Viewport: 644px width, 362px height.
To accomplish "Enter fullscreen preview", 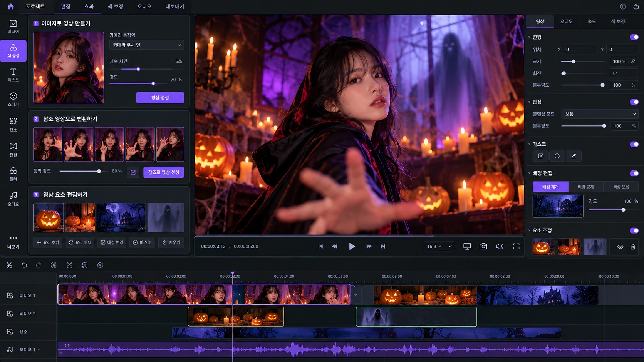I will (x=516, y=246).
